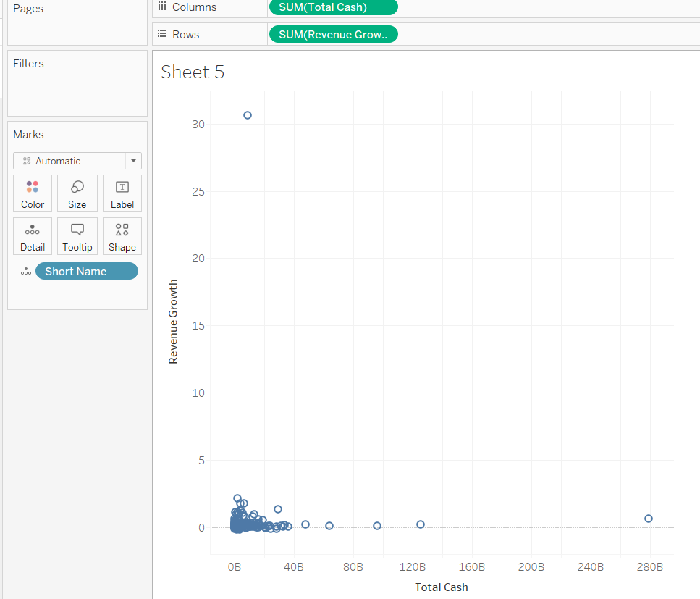Select the outlier mark near 30 revenue growth
700x599 pixels.
(x=248, y=115)
